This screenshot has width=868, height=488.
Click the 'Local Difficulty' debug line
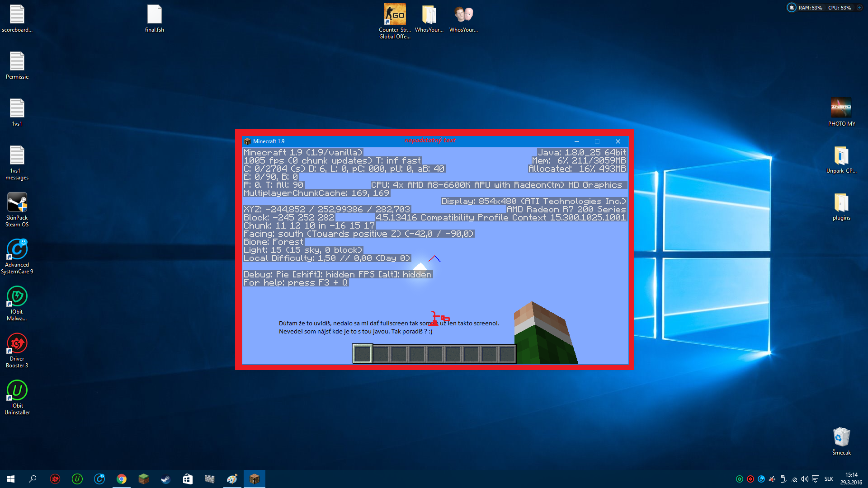327,258
